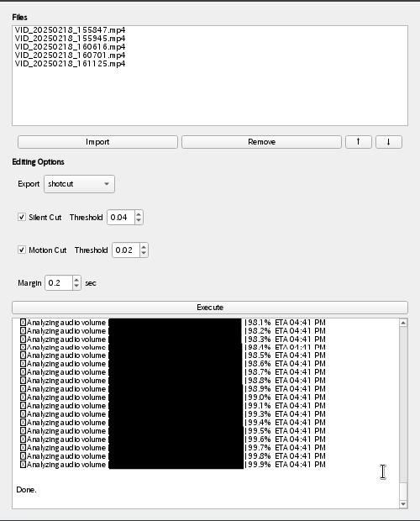
Task: Select file VID_20250218_160701.mp4
Action: click(70, 55)
